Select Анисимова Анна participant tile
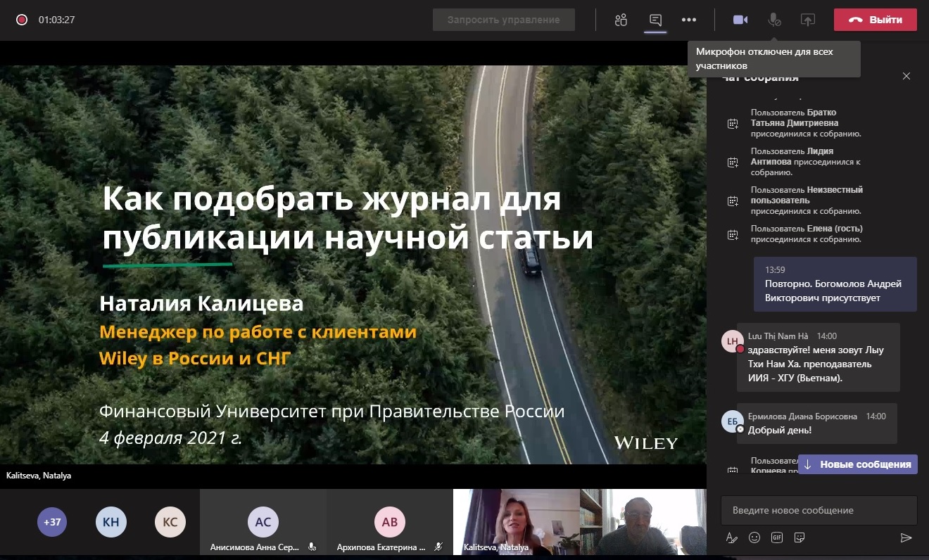The height and width of the screenshot is (560, 929). pos(263,522)
